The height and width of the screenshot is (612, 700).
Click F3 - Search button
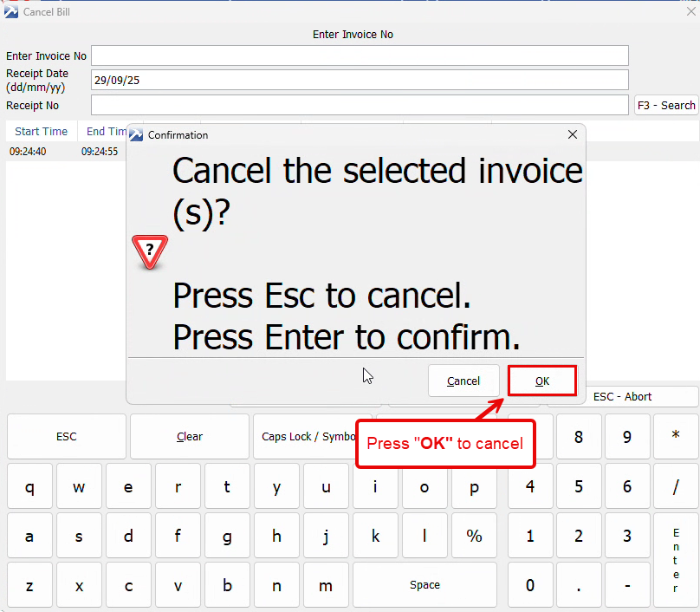click(x=666, y=105)
